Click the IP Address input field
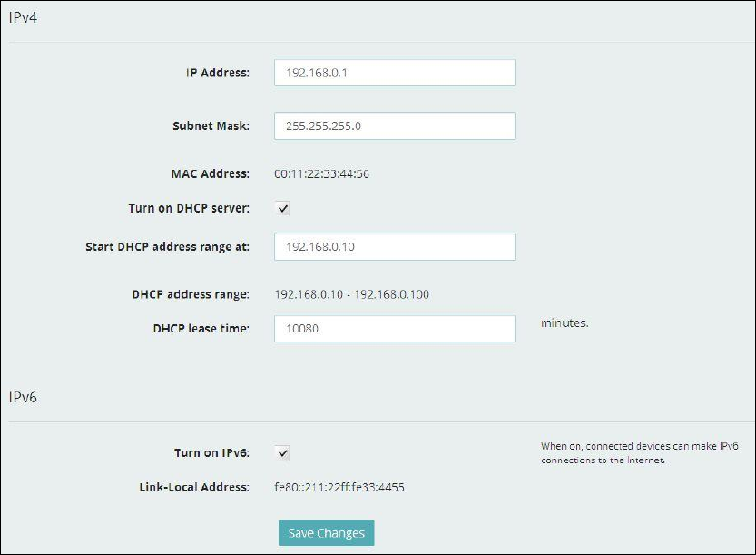 click(395, 73)
